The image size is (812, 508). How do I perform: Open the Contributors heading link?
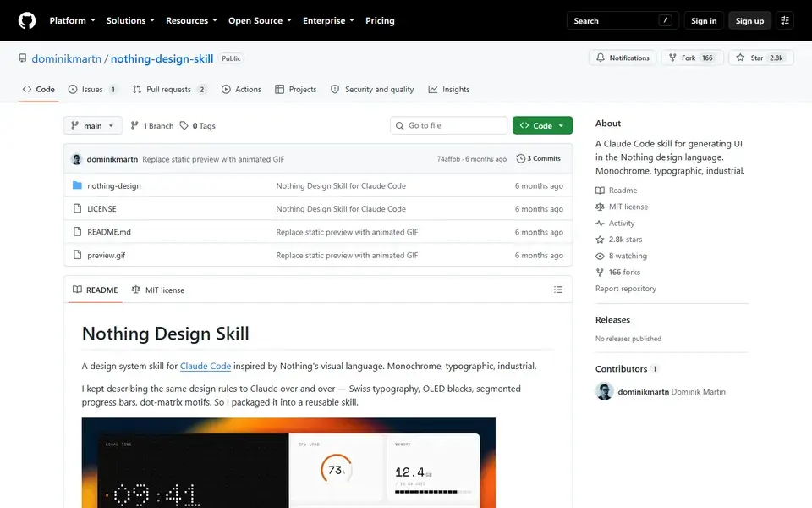pos(627,369)
